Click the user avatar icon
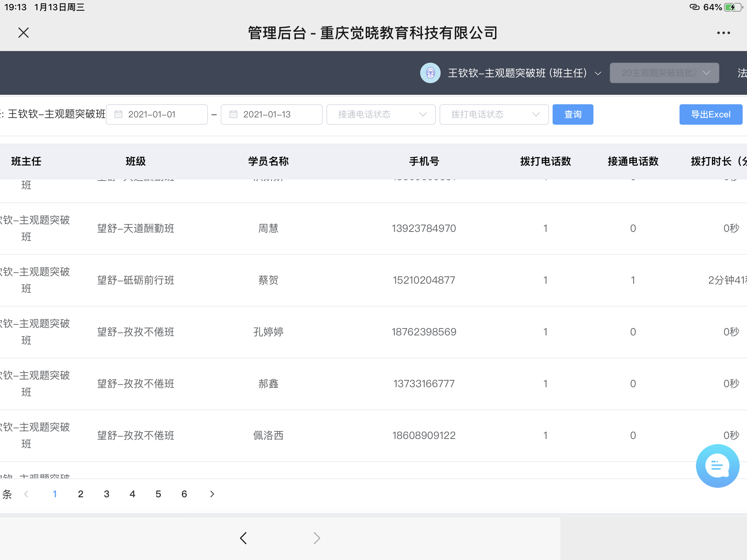Viewport: 747px width, 560px height. (x=430, y=73)
